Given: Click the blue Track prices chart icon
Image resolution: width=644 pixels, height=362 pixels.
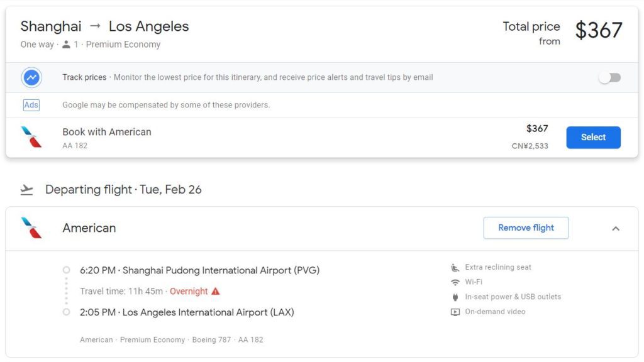Looking at the screenshot, I should pyautogui.click(x=31, y=77).
